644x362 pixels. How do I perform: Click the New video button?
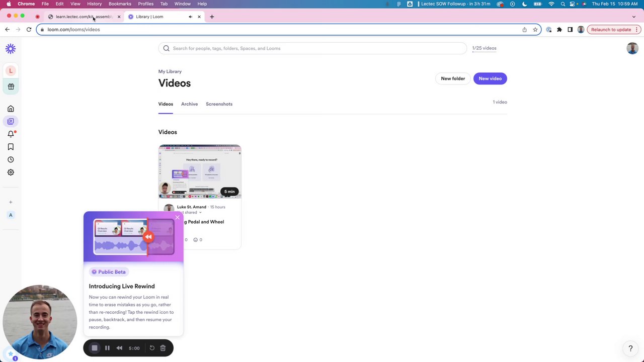tap(490, 78)
